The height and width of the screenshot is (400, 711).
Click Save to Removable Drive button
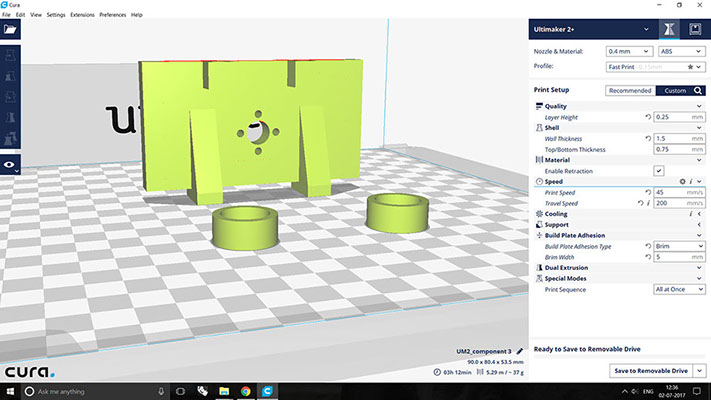pyautogui.click(x=651, y=371)
